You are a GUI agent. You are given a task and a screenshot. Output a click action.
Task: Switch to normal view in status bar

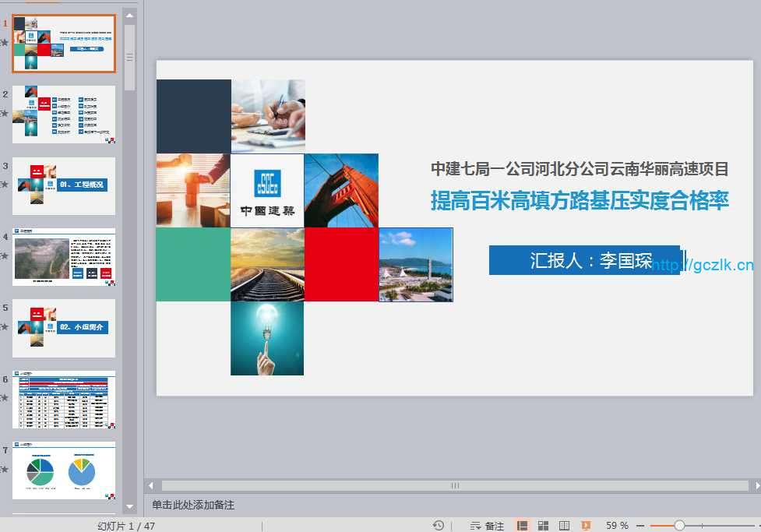coord(523,526)
